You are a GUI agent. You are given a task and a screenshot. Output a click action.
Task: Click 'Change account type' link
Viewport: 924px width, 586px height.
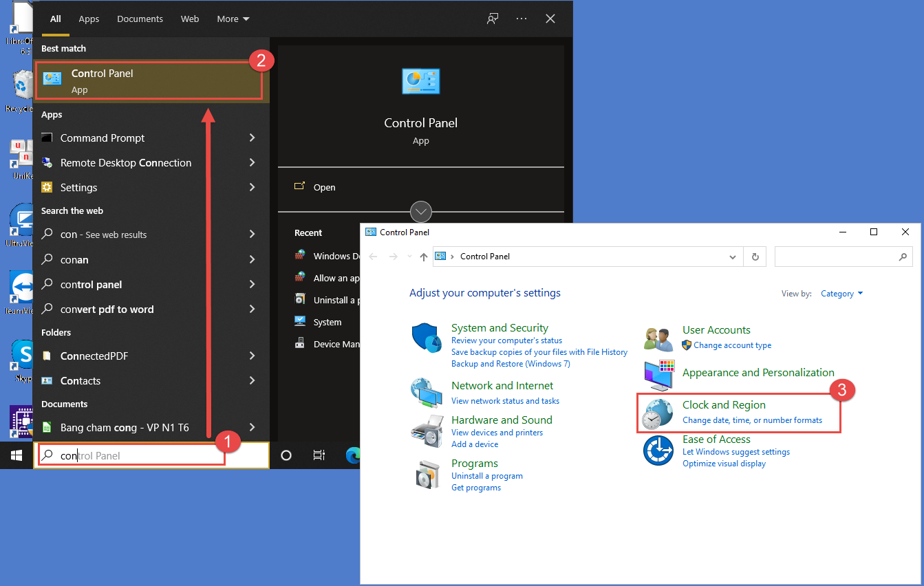tap(732, 345)
